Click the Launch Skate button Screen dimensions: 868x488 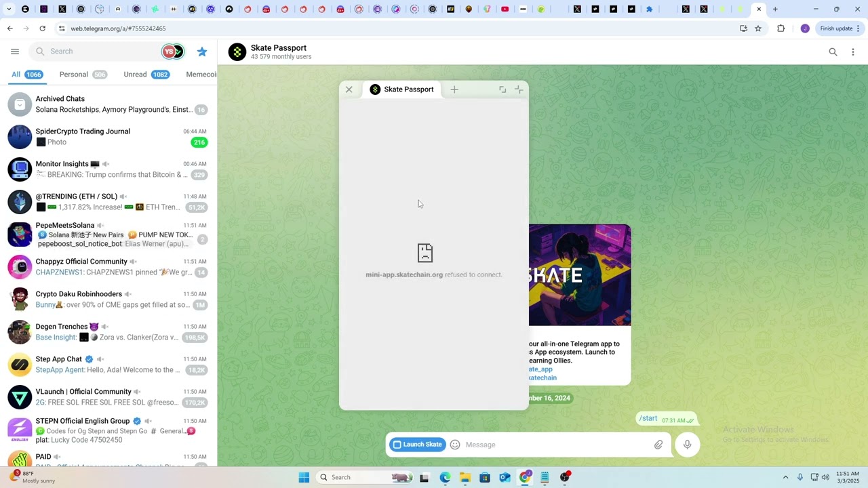tap(417, 445)
